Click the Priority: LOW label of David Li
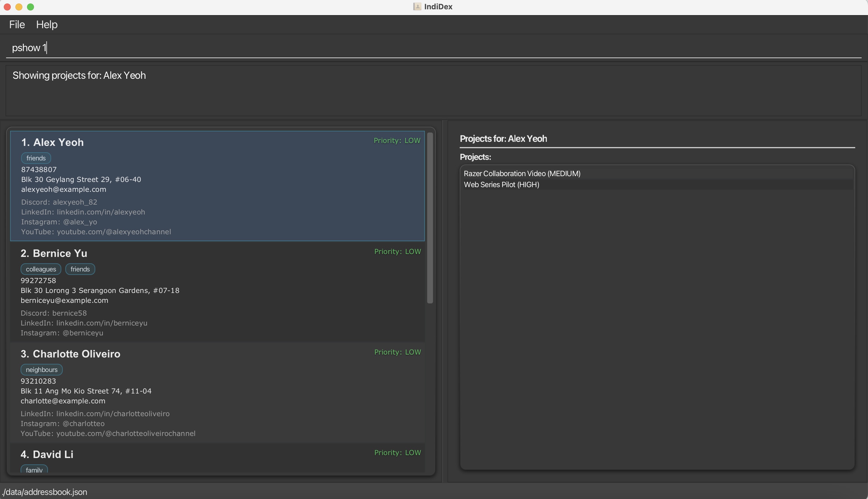868x499 pixels. click(x=398, y=453)
